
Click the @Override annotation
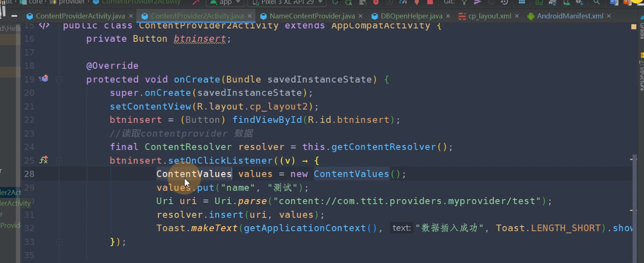pyautogui.click(x=112, y=66)
